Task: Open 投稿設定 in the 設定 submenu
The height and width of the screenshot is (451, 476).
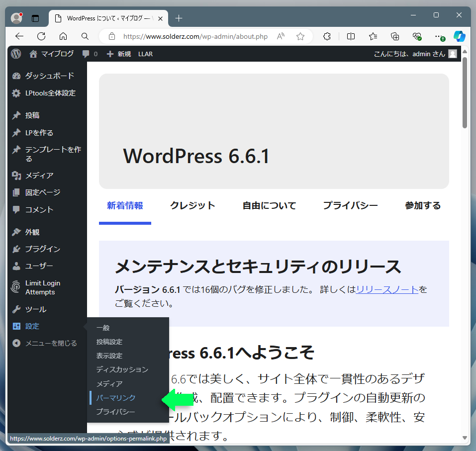Action: pyautogui.click(x=109, y=342)
